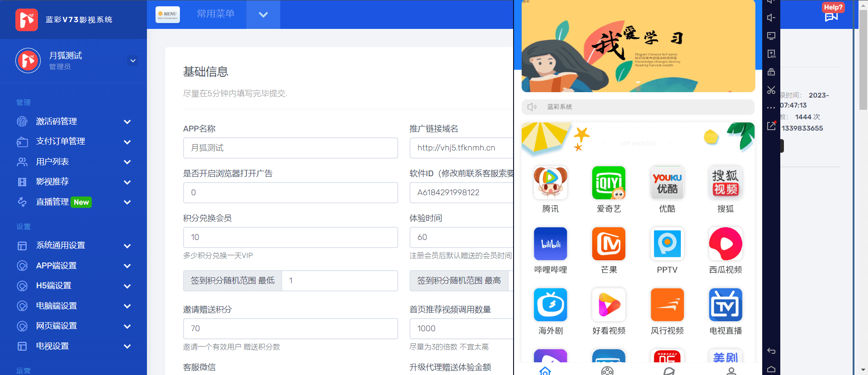Click the 基础信息 heading
Screen dimensions: 868x375
tap(206, 71)
